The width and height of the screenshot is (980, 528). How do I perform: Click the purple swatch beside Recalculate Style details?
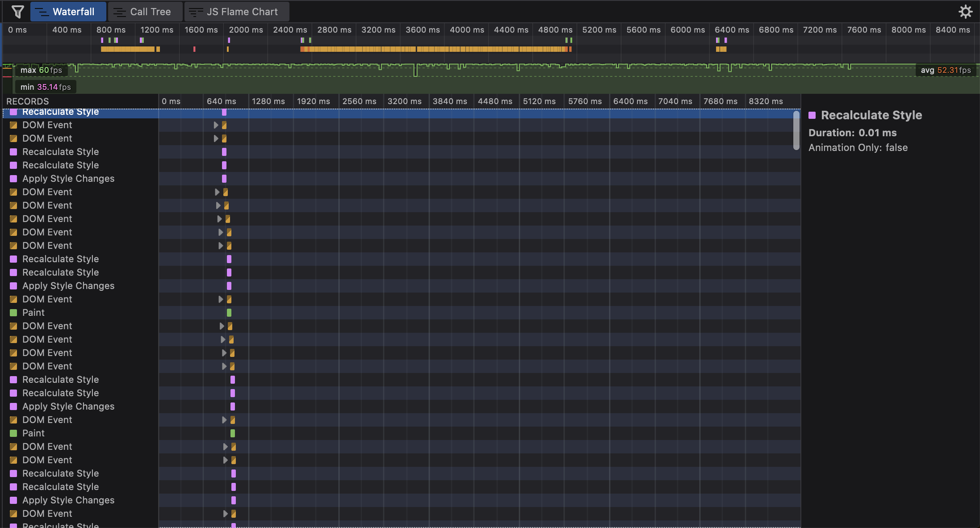coord(812,115)
